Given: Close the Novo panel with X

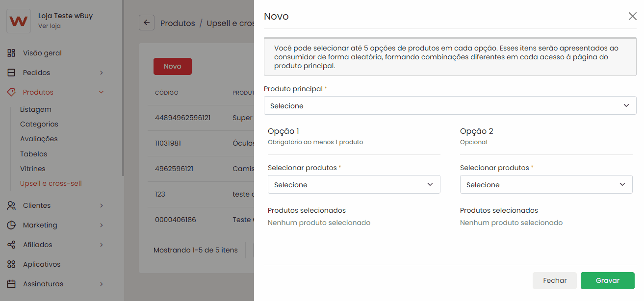Looking at the screenshot, I should click(x=632, y=16).
